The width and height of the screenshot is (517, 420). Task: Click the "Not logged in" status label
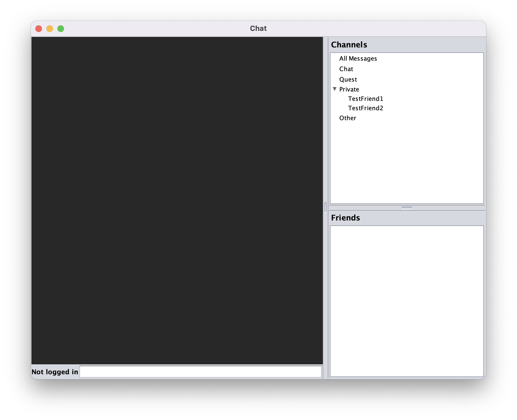coord(55,372)
